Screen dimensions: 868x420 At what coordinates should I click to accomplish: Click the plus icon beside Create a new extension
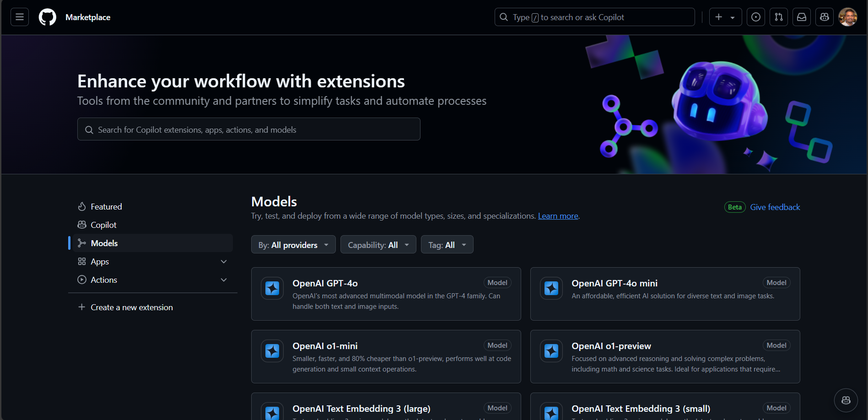pos(82,307)
